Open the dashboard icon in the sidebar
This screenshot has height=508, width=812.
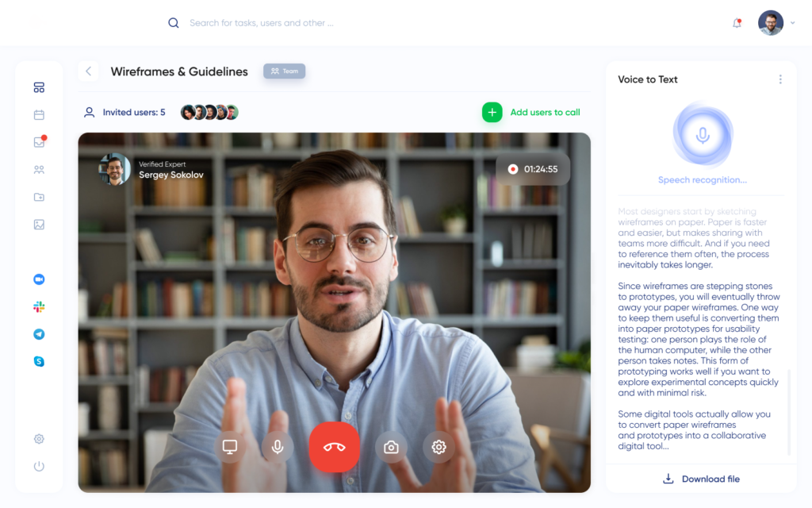pyautogui.click(x=39, y=87)
